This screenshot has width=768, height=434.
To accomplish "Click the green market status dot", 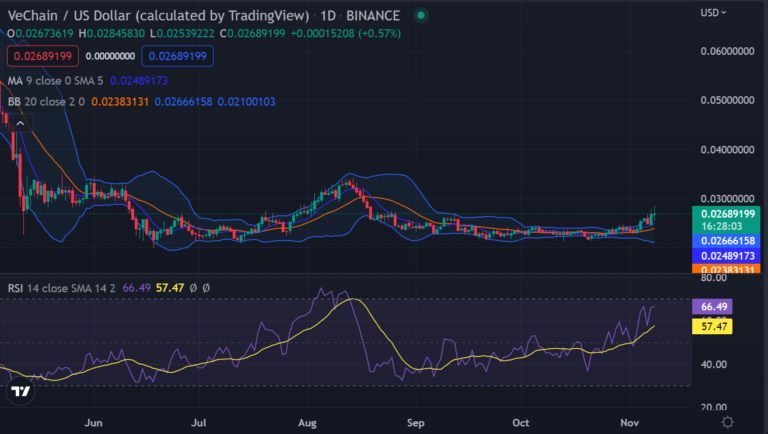I will [421, 16].
